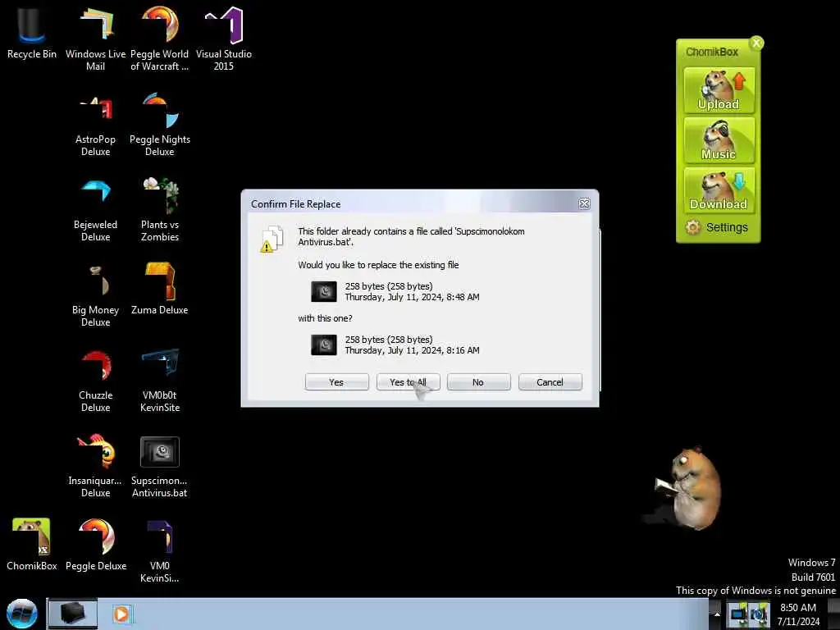
Task: Select the VM0 KevinSi... desktop icon
Action: pyautogui.click(x=160, y=550)
